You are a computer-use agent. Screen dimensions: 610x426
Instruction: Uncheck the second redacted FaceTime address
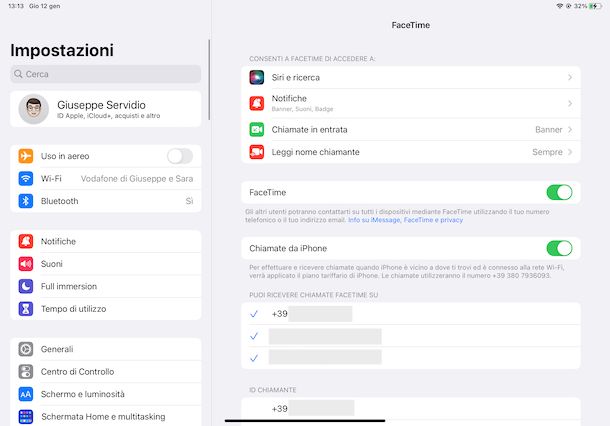[x=411, y=336]
